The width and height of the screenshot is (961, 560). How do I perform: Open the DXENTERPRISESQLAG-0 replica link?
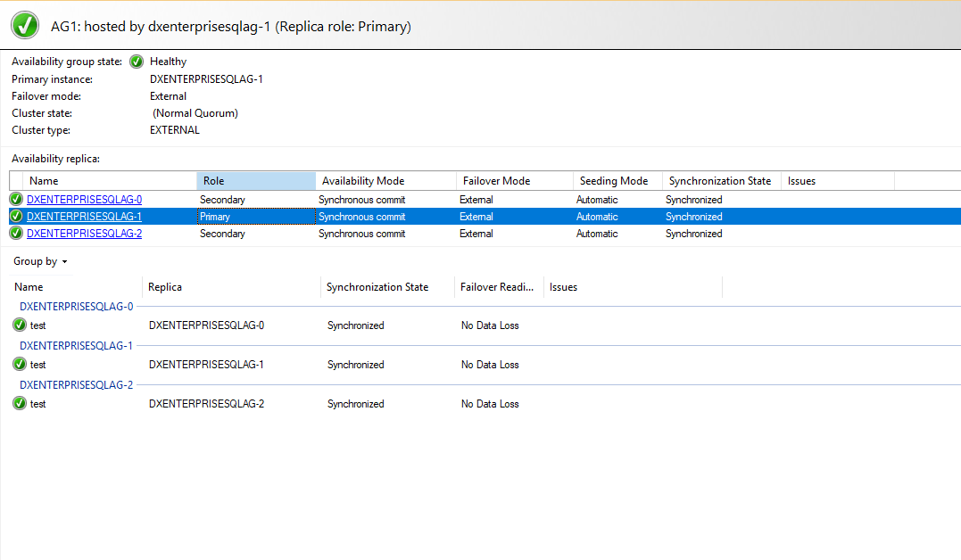coord(84,200)
